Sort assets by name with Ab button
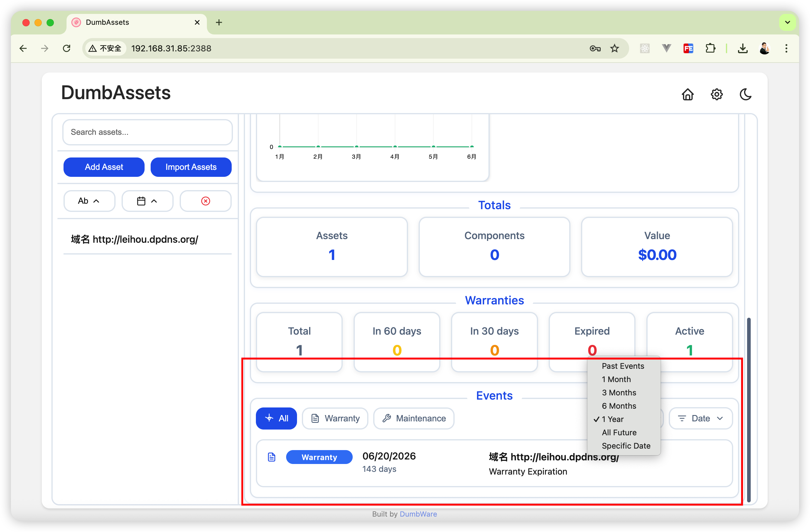The height and width of the screenshot is (532, 810). pyautogui.click(x=89, y=201)
